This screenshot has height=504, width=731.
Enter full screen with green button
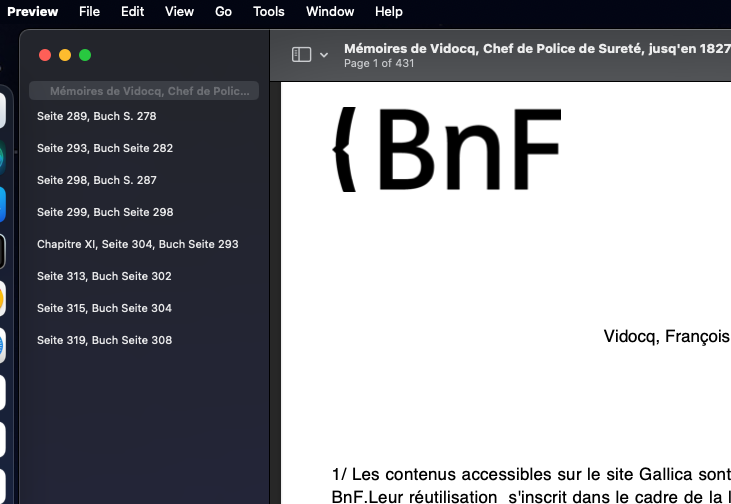(85, 55)
